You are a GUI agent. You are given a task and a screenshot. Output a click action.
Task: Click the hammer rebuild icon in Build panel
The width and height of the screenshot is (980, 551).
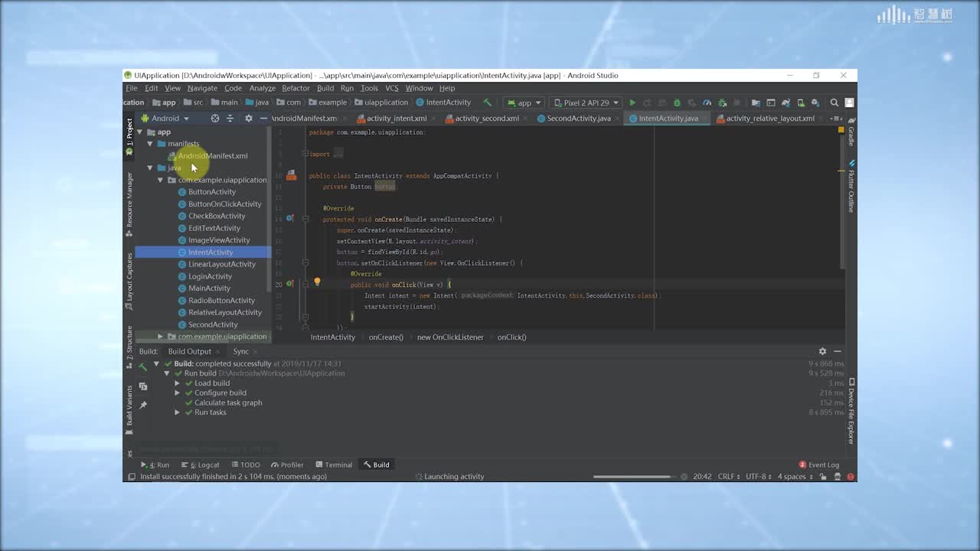[x=143, y=367]
